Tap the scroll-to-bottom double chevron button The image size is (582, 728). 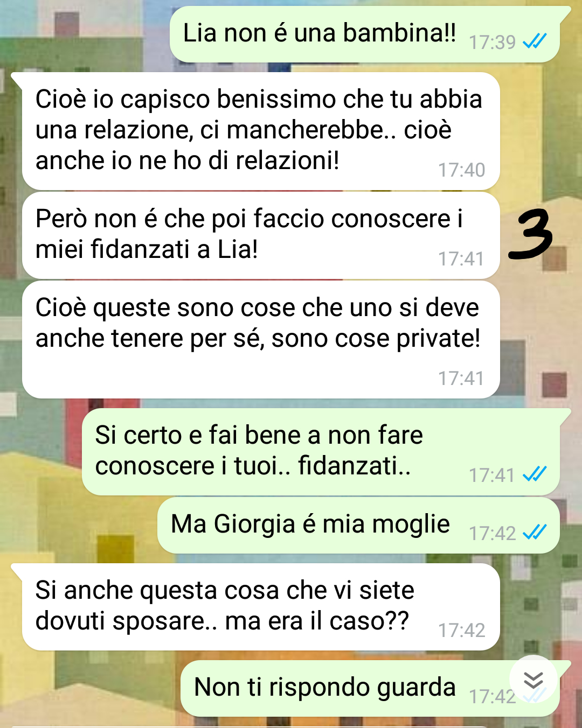(x=533, y=680)
